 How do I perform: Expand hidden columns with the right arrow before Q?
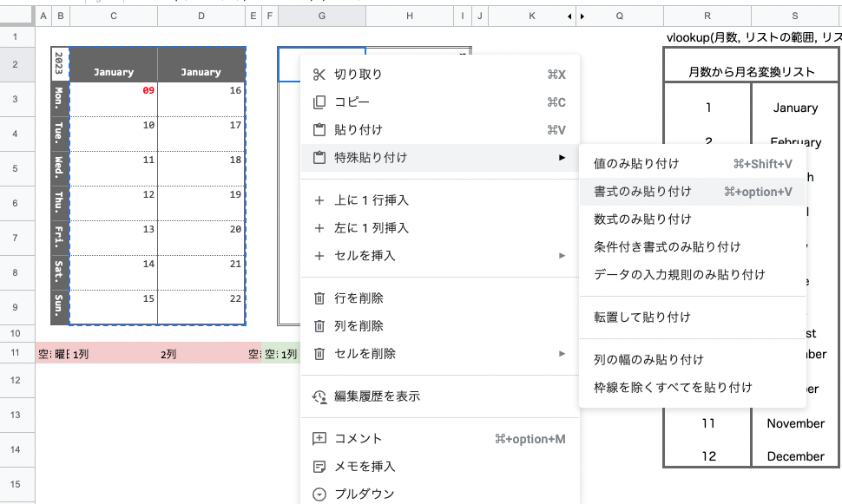(582, 16)
